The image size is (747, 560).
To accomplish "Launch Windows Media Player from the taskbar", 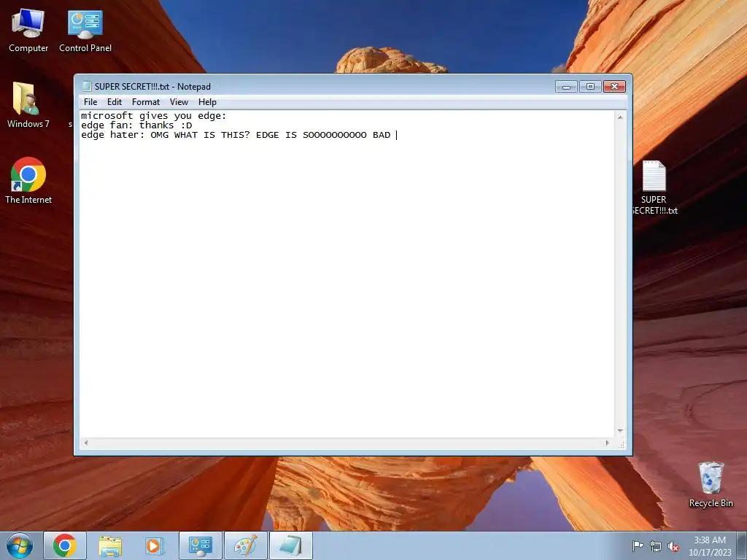I will tap(155, 545).
